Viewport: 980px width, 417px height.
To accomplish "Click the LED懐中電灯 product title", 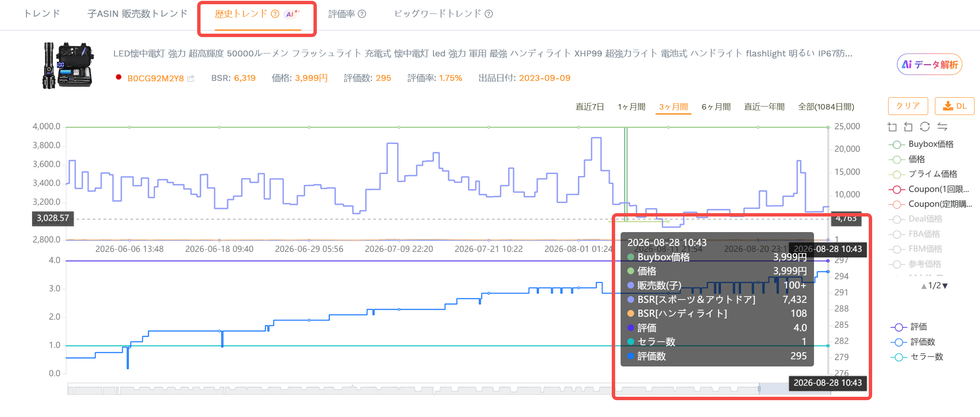I will (x=483, y=53).
